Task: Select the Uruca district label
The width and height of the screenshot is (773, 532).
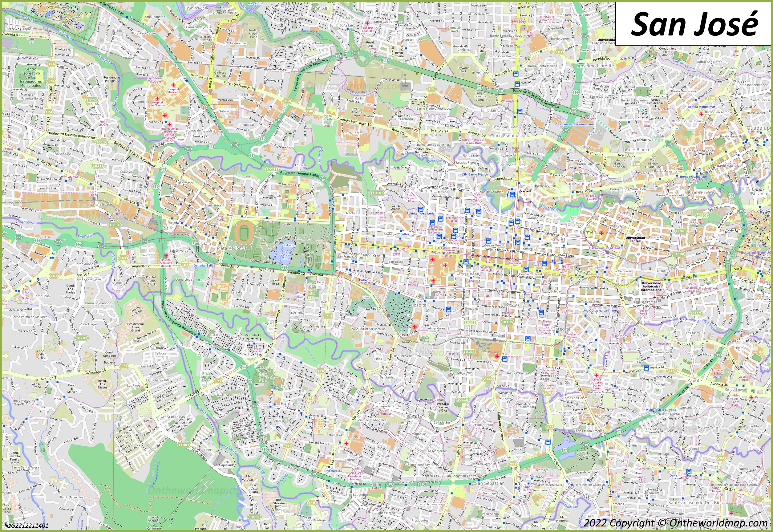Action: (248, 95)
